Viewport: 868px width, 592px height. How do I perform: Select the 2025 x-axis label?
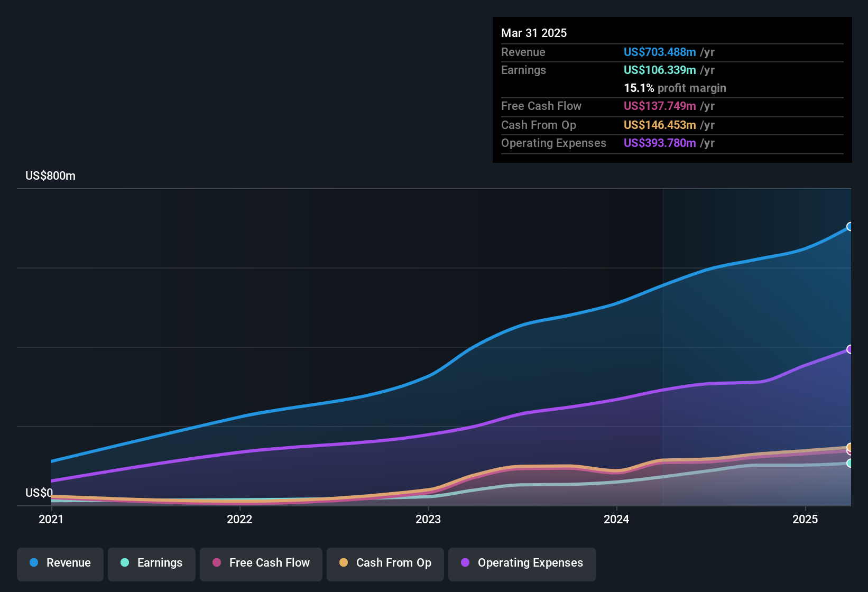coord(805,519)
